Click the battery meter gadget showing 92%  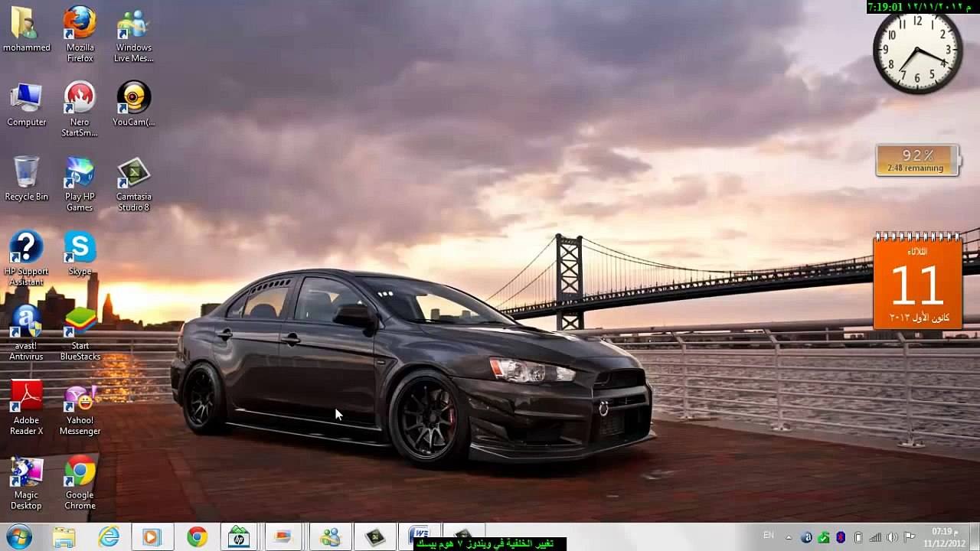tap(917, 160)
